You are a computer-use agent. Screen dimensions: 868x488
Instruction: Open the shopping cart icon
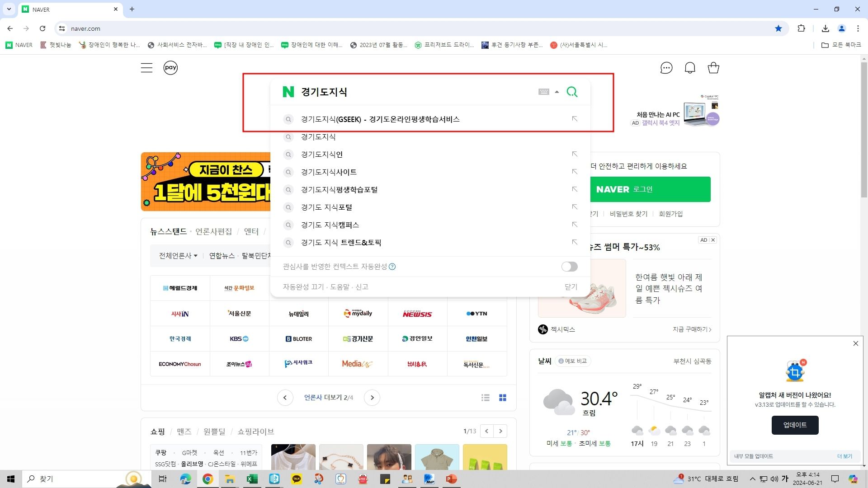point(713,68)
